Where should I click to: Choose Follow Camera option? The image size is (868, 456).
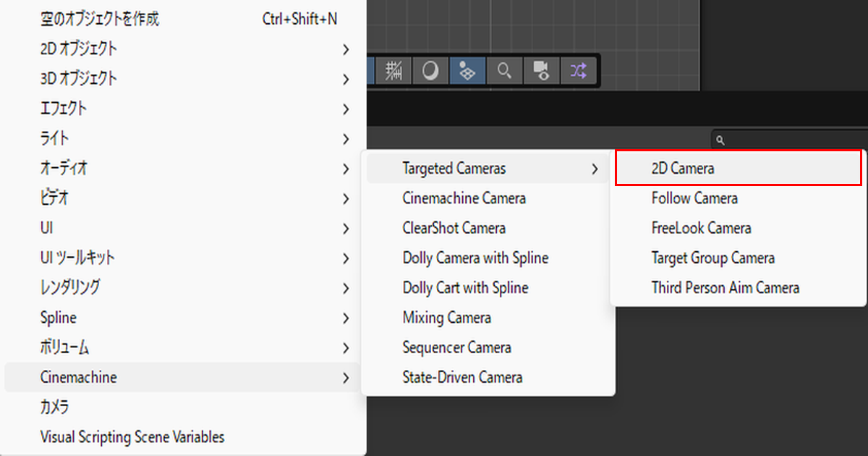tap(694, 198)
